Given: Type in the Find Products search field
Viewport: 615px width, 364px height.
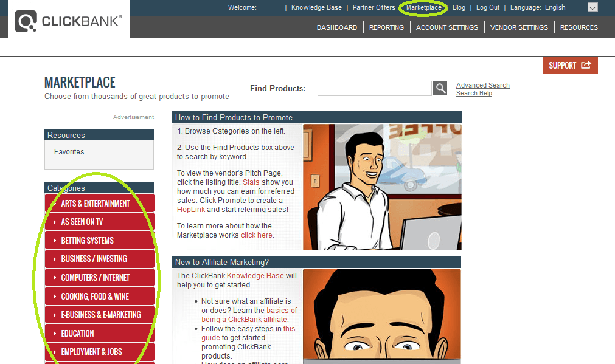Looking at the screenshot, I should click(374, 88).
